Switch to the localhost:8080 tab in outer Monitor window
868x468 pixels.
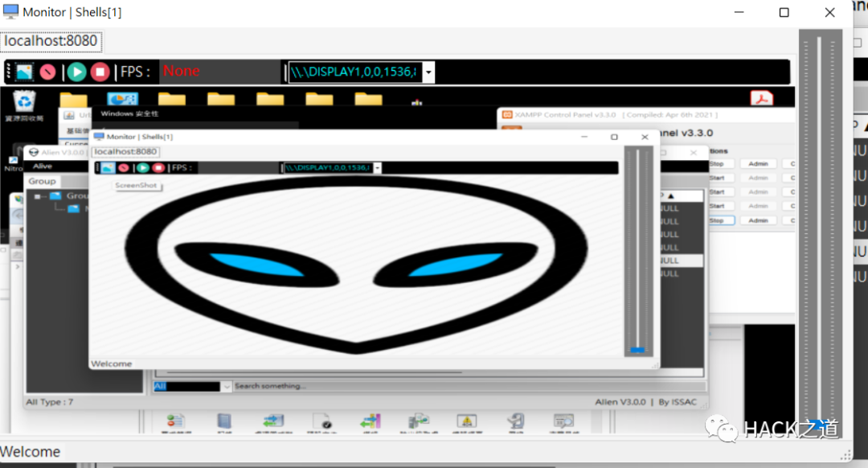coord(51,41)
